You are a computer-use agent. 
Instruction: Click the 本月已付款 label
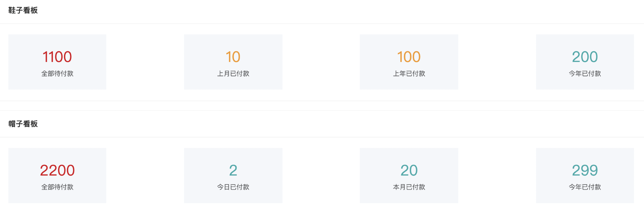[409, 187]
